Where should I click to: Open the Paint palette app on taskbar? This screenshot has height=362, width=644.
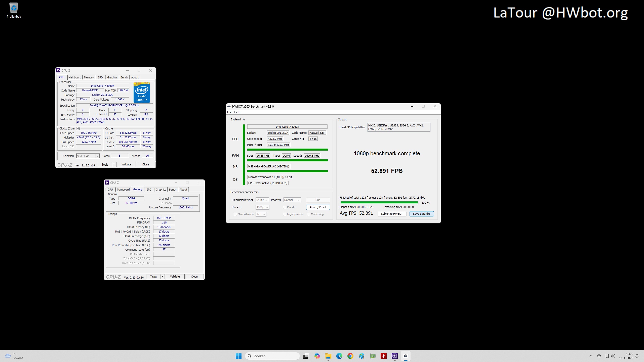click(361, 356)
